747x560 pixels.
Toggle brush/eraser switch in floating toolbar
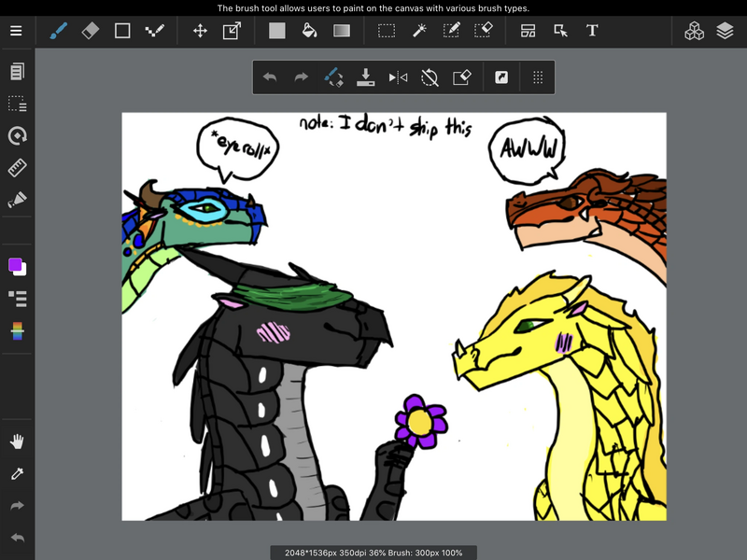point(333,77)
